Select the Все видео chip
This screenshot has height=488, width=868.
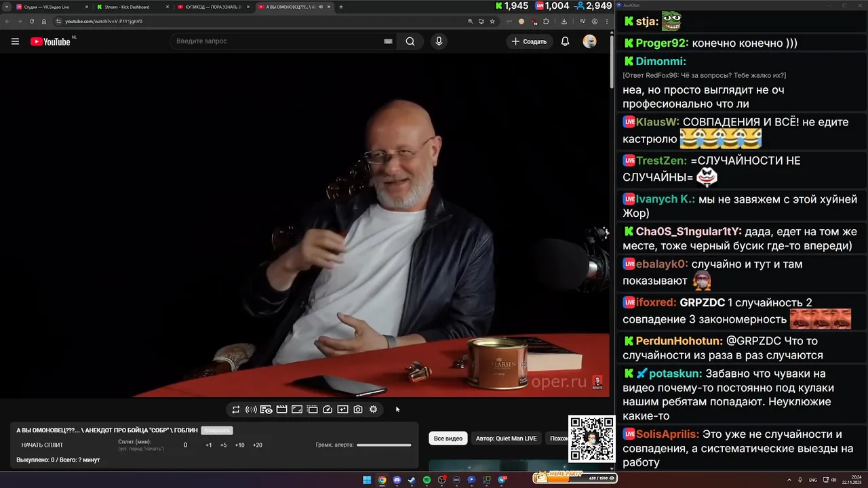(448, 439)
